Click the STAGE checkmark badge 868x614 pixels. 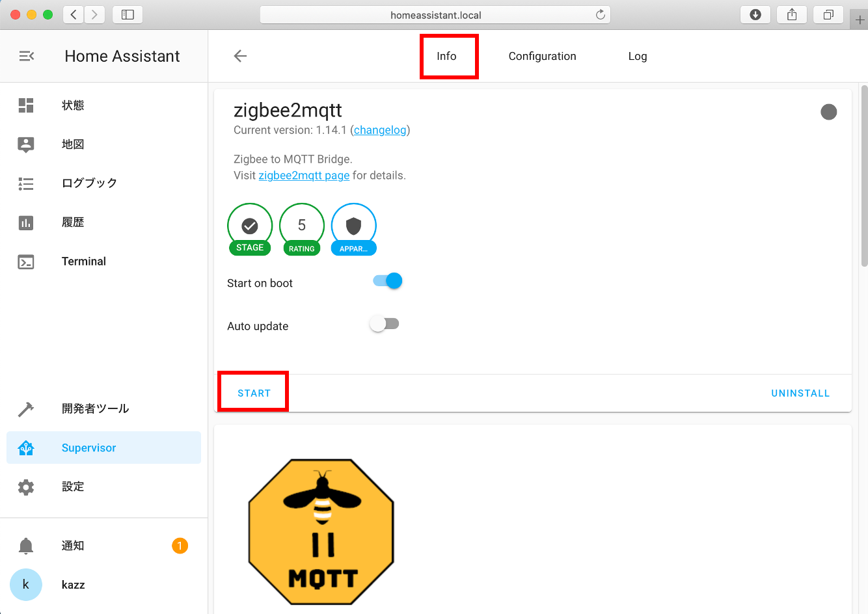tap(250, 229)
